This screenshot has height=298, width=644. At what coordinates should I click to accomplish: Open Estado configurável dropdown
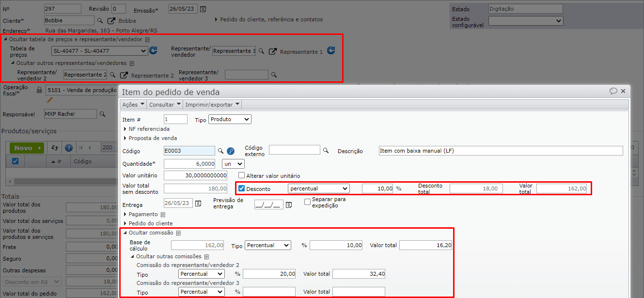click(x=526, y=21)
